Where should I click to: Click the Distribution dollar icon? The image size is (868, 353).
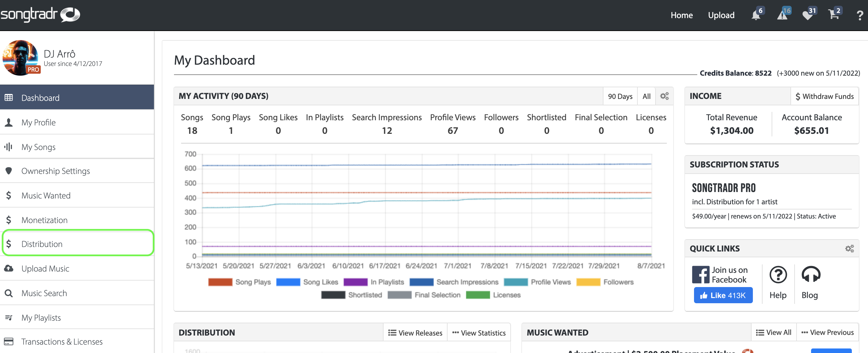[9, 244]
